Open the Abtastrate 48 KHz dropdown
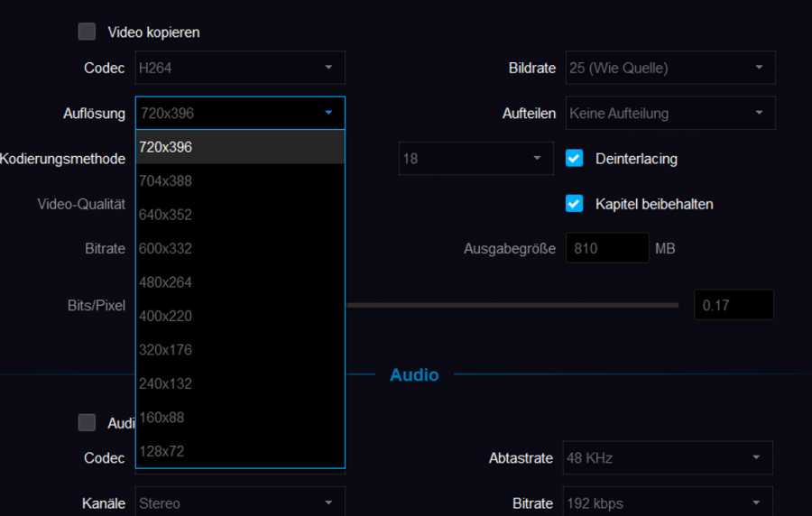 668,457
